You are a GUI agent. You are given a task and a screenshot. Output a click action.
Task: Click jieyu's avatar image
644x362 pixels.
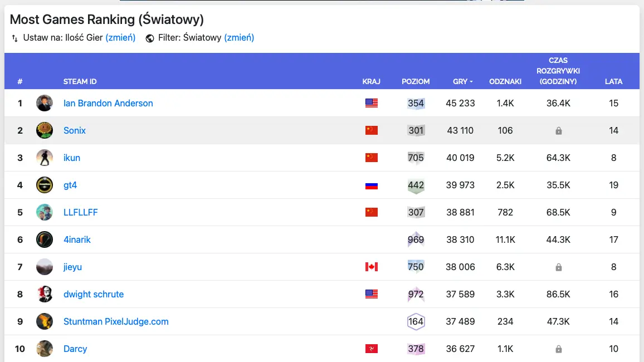(x=45, y=267)
